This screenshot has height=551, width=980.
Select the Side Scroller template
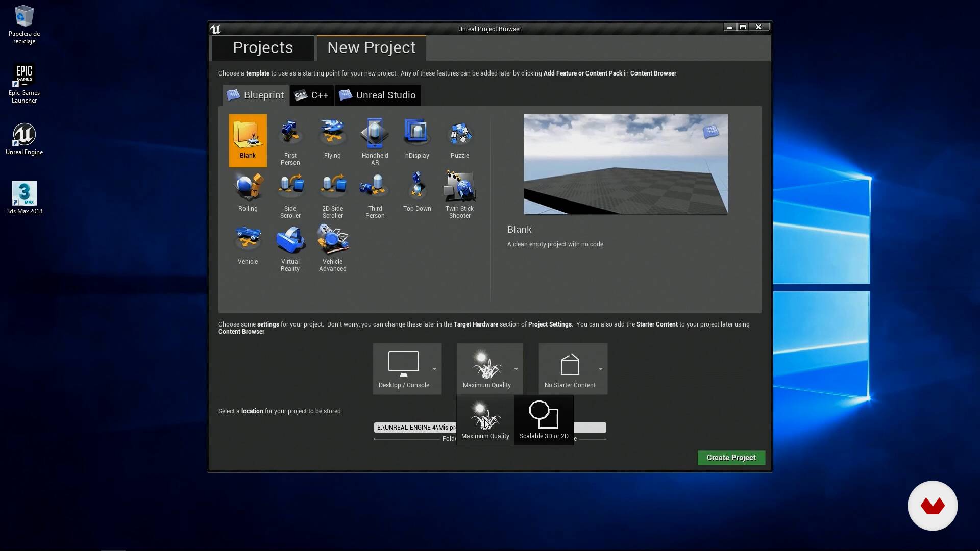pos(290,193)
